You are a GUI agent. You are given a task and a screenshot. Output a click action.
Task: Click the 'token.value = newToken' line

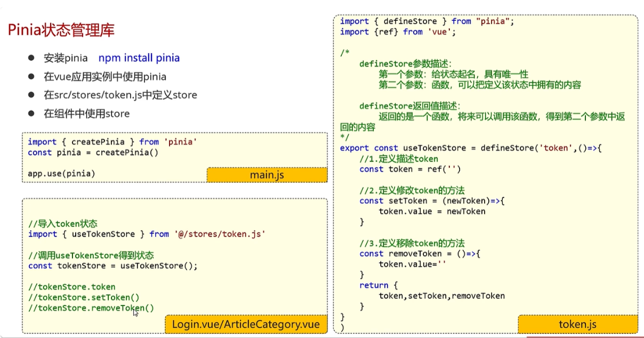click(x=432, y=211)
